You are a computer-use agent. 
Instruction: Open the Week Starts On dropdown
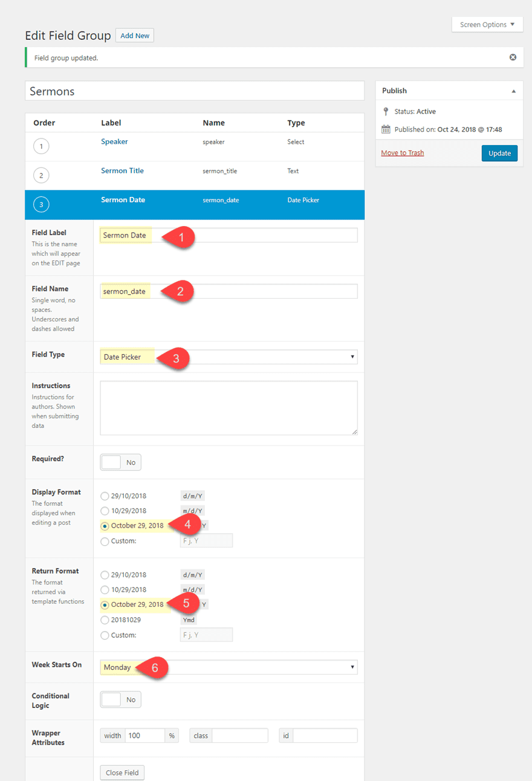(x=229, y=667)
